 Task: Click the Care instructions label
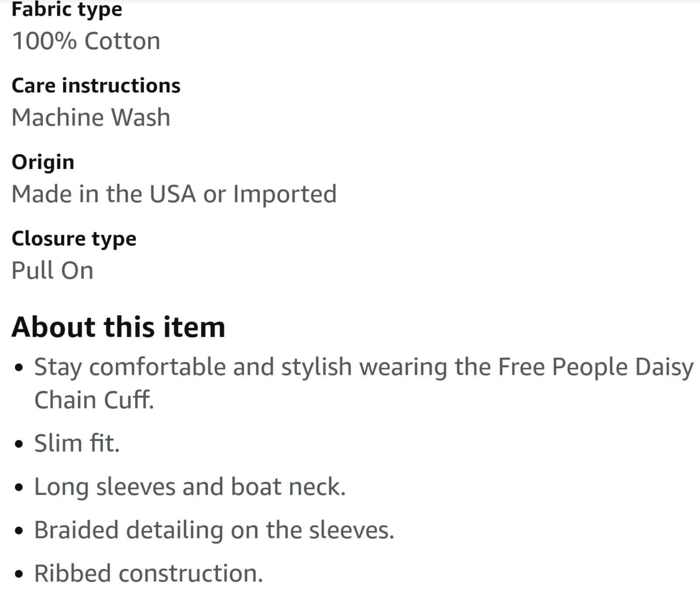(96, 85)
